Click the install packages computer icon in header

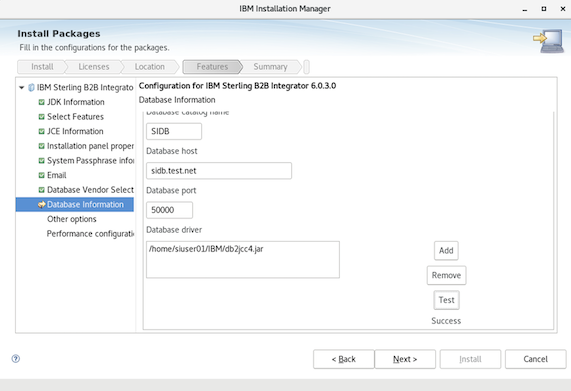[549, 41]
